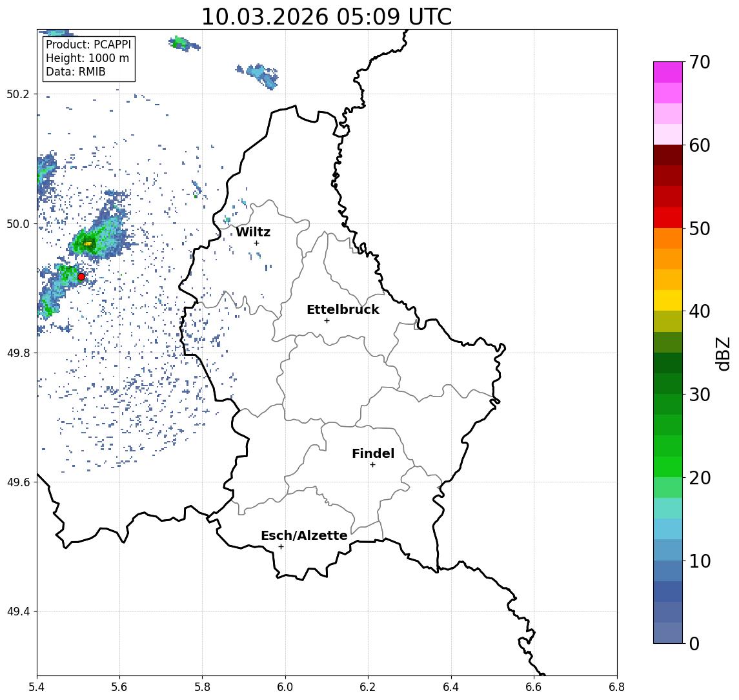
Task: Click the colorbar tick label 30
Action: [700, 395]
